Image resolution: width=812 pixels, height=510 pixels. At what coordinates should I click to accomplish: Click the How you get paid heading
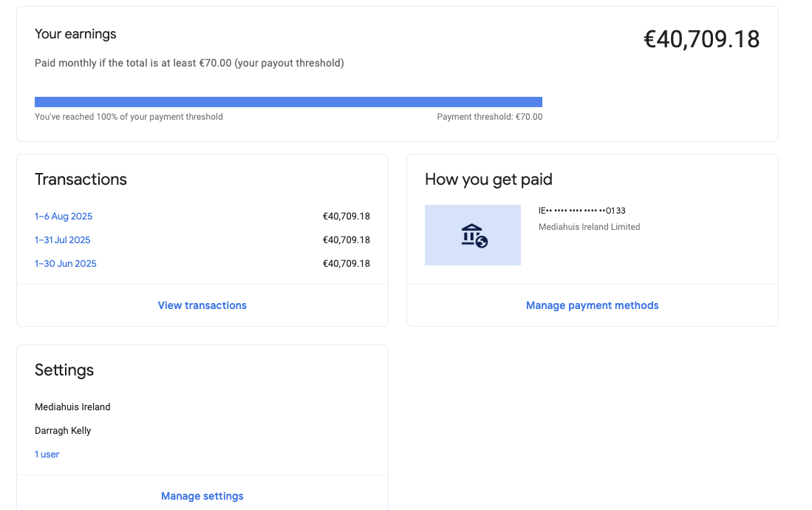point(488,180)
